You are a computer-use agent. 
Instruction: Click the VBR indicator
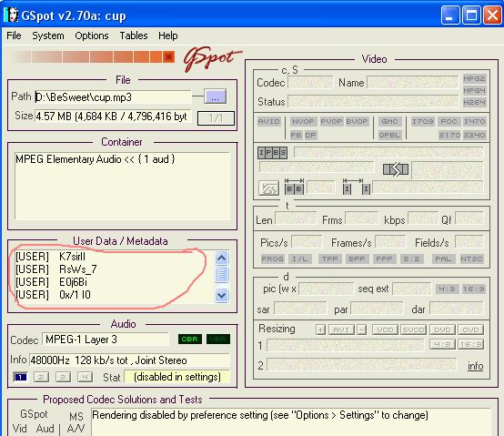218,340
